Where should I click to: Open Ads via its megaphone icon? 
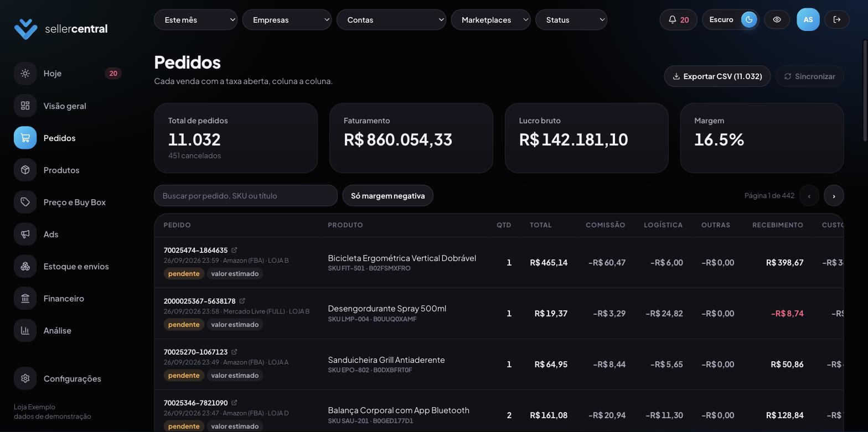[x=25, y=234]
